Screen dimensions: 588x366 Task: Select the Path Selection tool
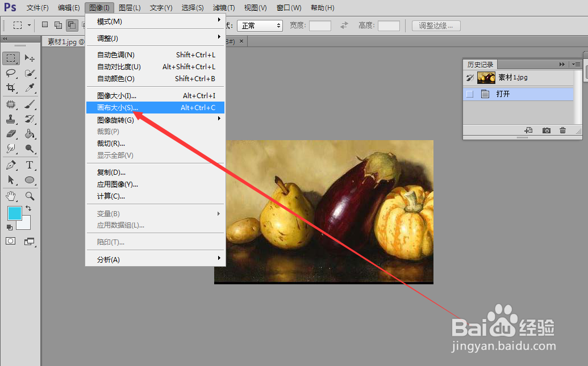[11, 180]
